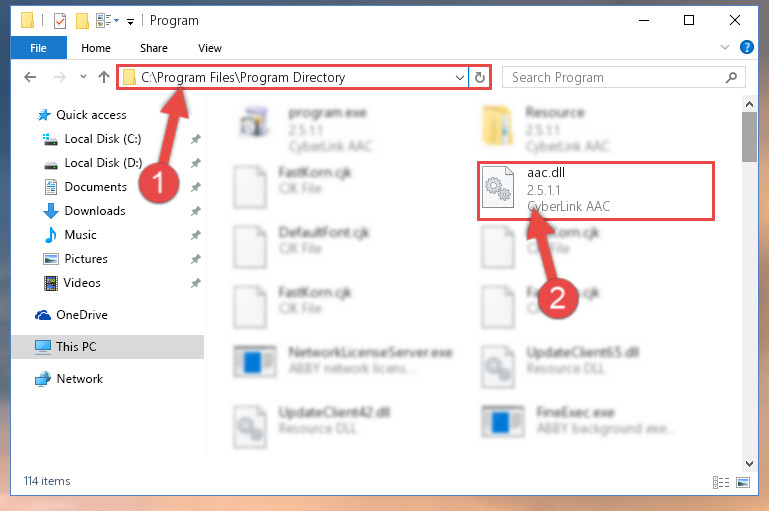Click the search magnifier icon
Image resolution: width=769 pixels, height=511 pixels.
tap(731, 77)
